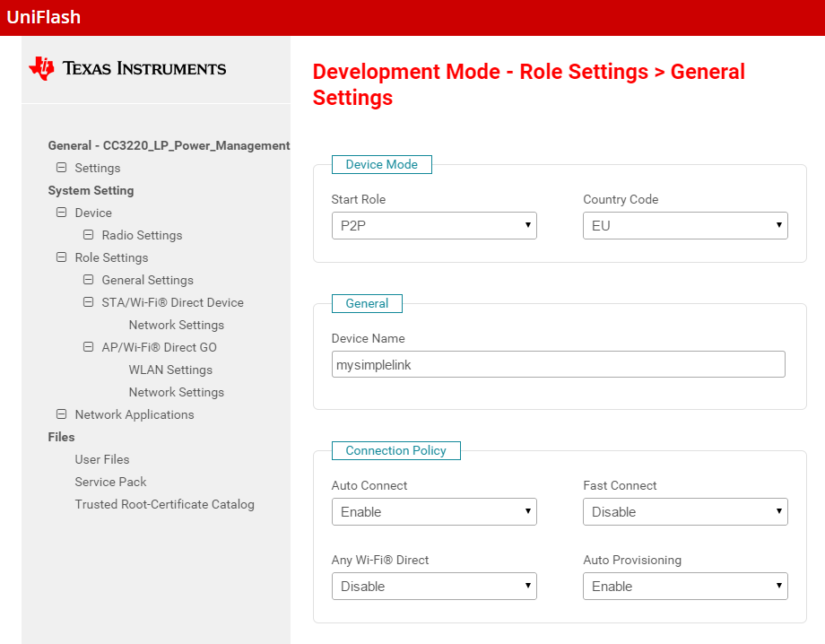825x644 pixels.
Task: Click the Country Code field label
Action: pos(621,199)
